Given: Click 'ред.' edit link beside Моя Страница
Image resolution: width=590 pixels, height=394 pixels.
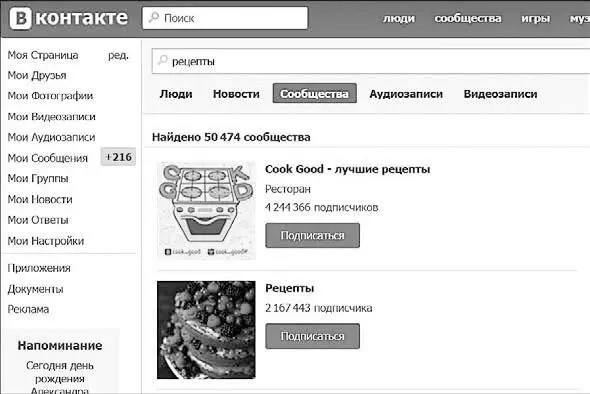Looking at the screenshot, I should point(119,55).
